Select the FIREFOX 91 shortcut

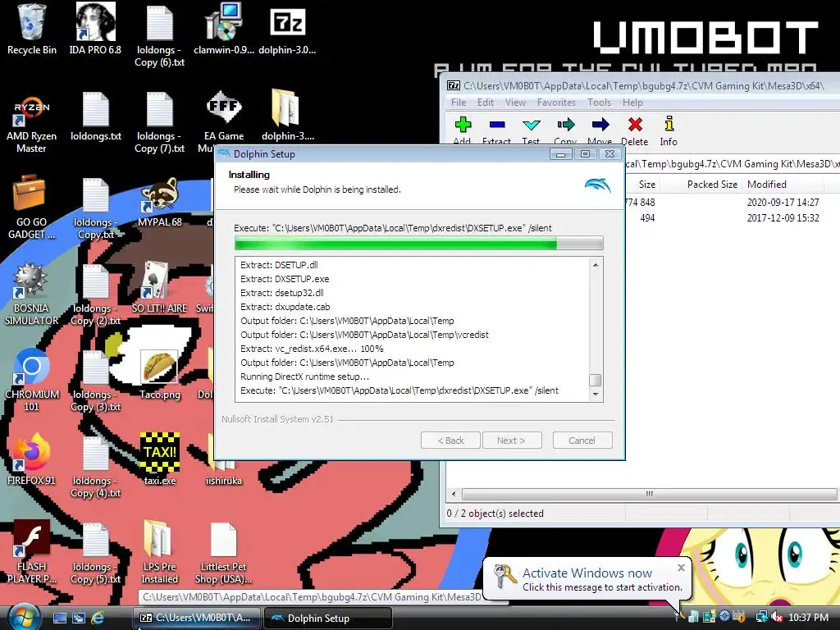click(x=32, y=459)
